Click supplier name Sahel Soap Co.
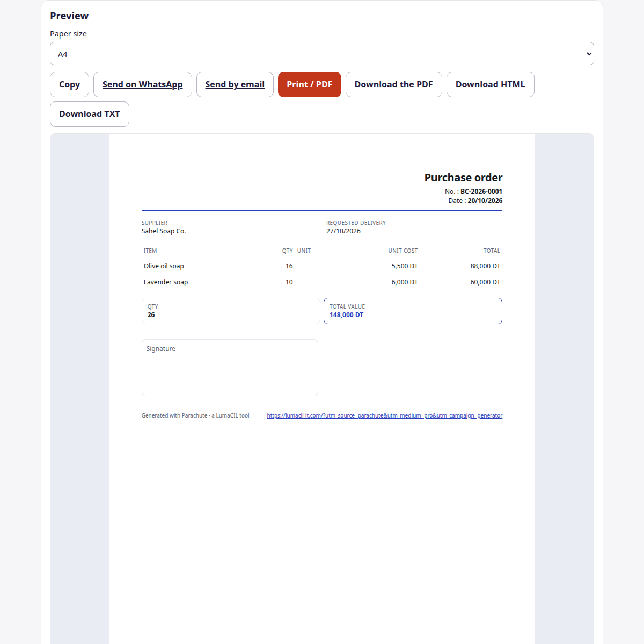 click(x=164, y=231)
